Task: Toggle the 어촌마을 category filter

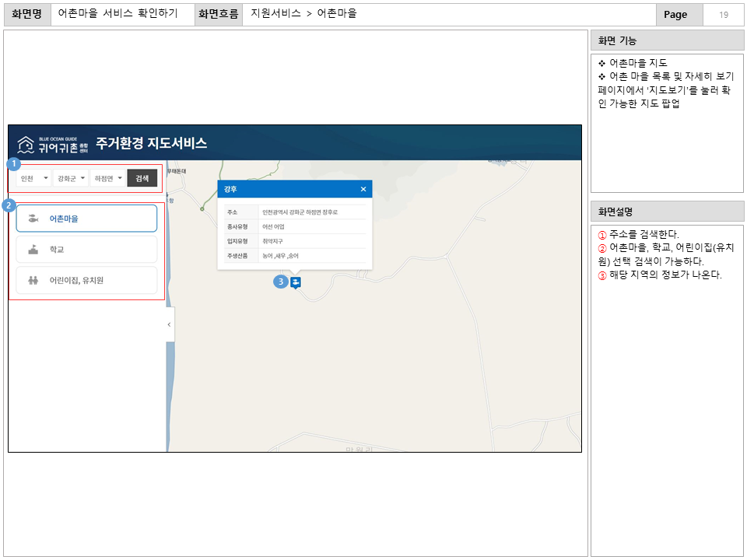Action: [86, 219]
